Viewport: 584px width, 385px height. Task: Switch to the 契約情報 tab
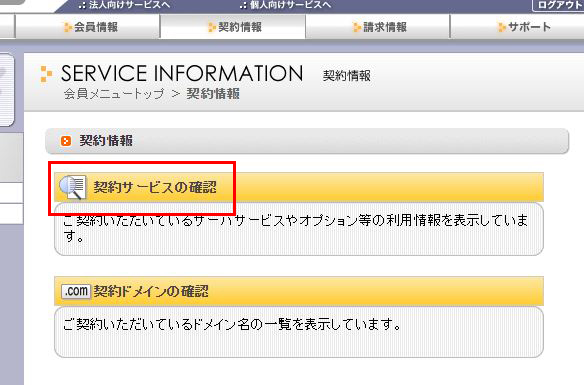pos(233,27)
